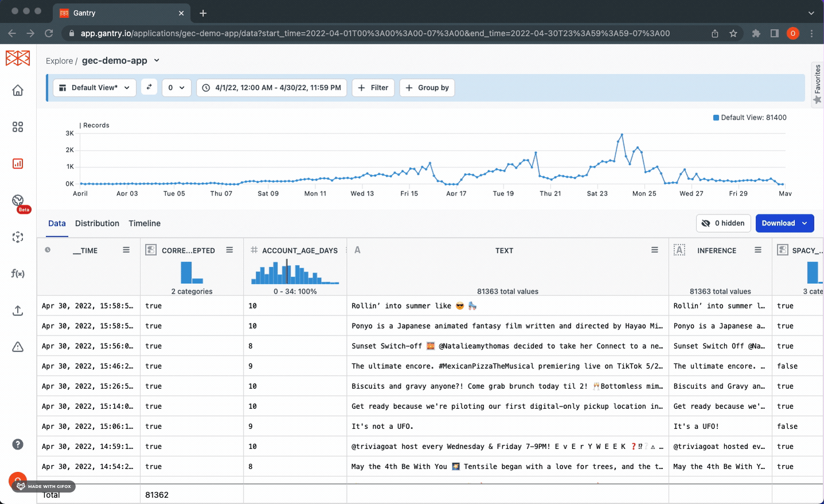Click the time cell 'Apr 30, 2022, 15:56:0…'
This screenshot has width=824, height=504.
[87, 346]
